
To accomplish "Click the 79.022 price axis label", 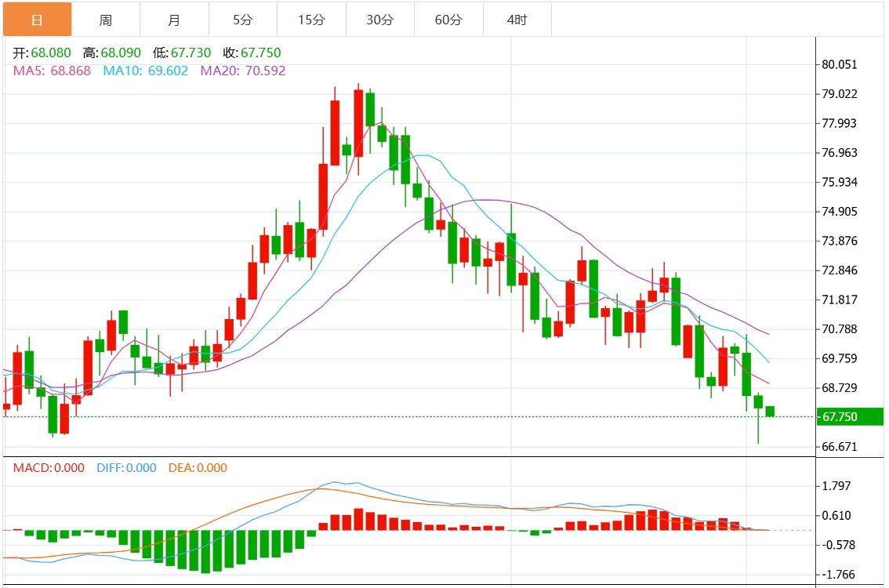I will pos(840,94).
